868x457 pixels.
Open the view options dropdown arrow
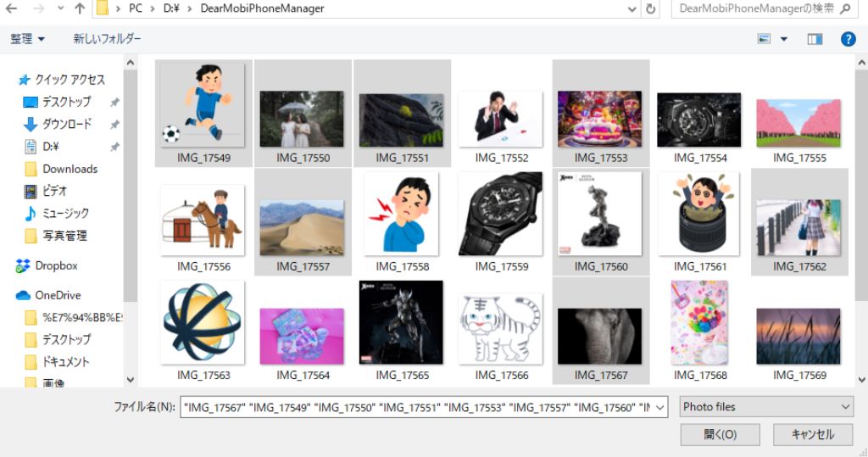[x=784, y=39]
